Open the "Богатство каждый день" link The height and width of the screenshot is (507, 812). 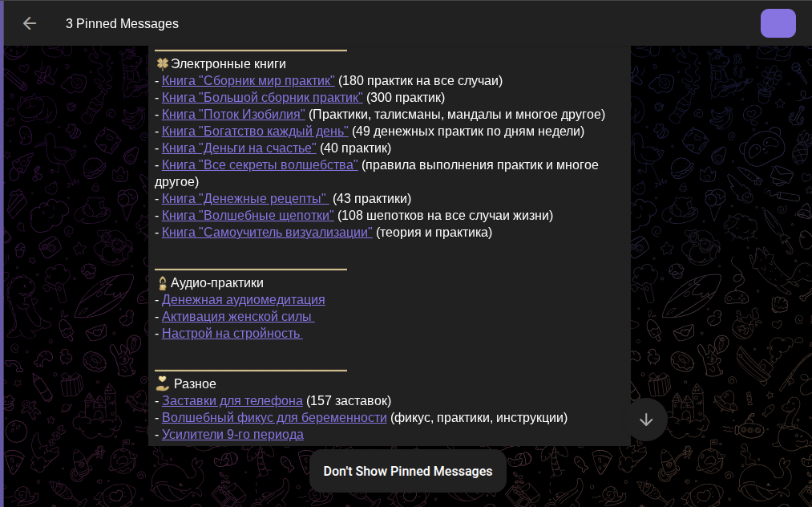click(x=255, y=131)
